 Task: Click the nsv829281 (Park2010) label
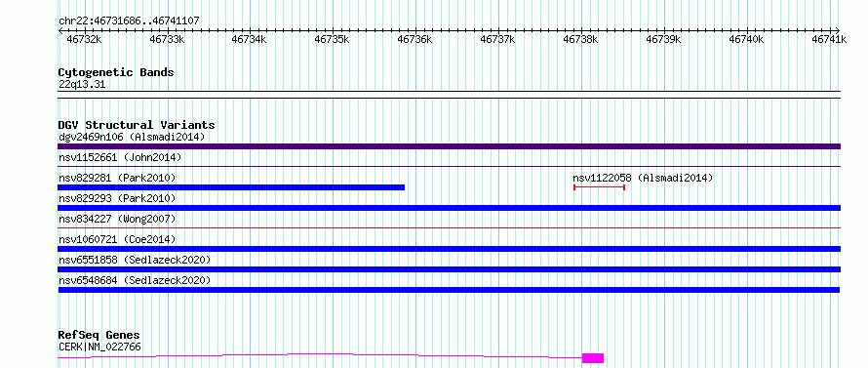click(117, 178)
